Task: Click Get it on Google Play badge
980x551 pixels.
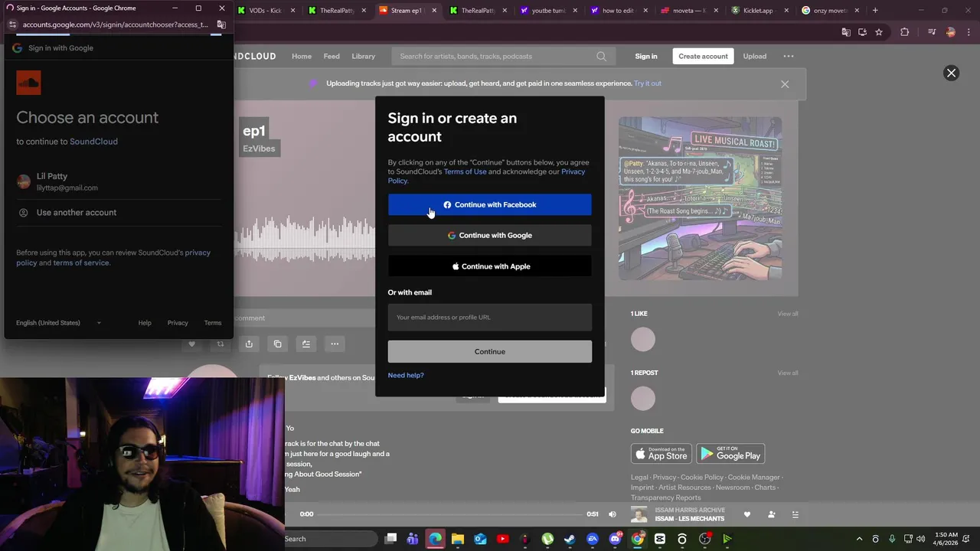Action: click(x=731, y=454)
